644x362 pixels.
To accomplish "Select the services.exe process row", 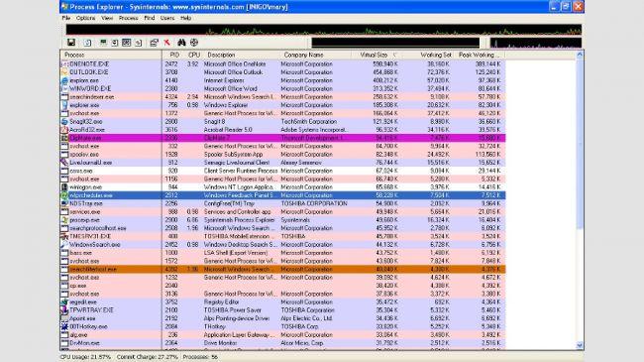I will (283, 212).
